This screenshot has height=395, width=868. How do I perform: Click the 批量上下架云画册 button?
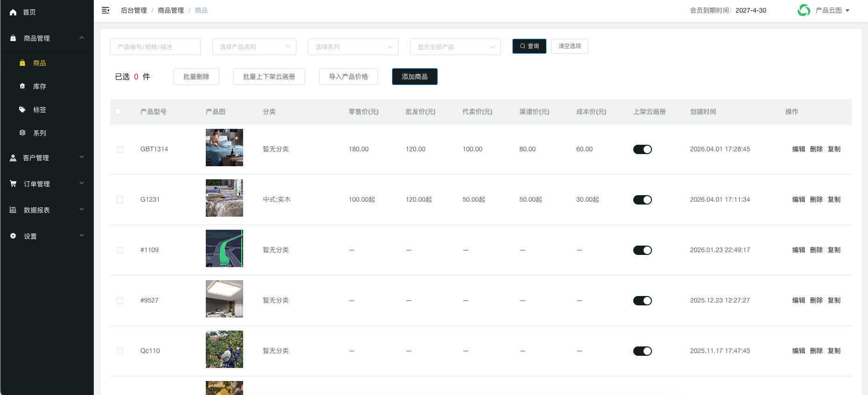(269, 77)
